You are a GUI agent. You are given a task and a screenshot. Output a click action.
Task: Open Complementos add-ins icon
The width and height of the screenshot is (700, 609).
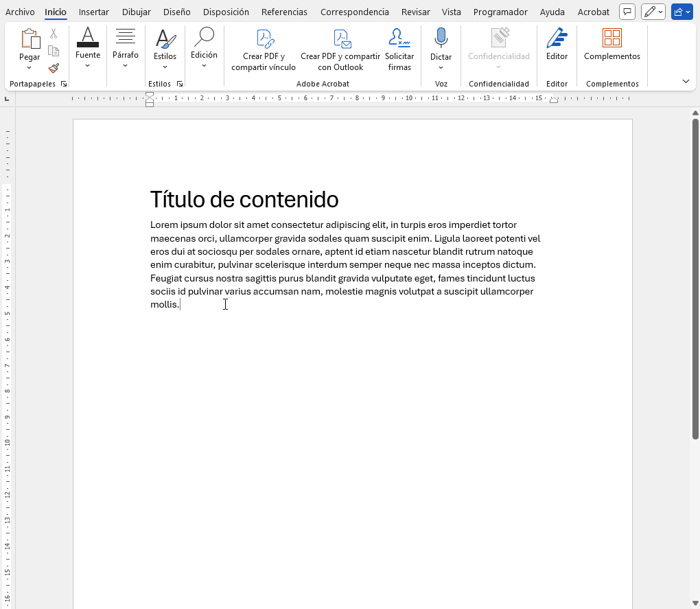(x=611, y=38)
